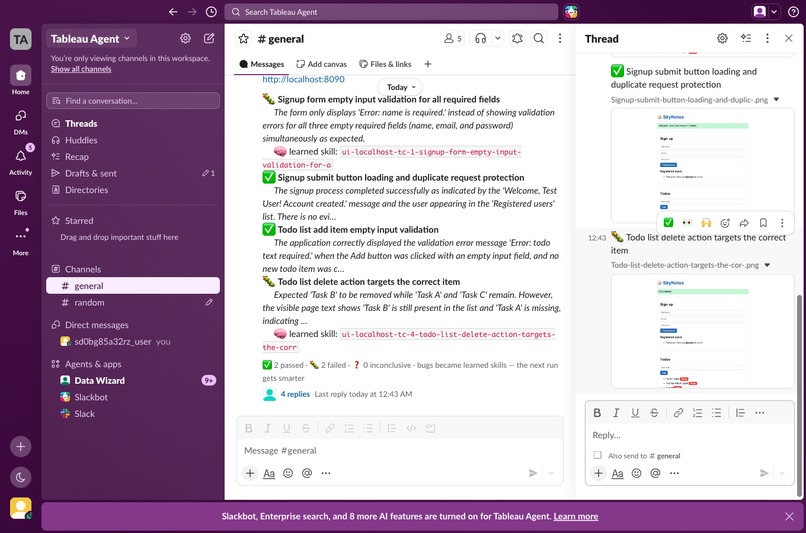
Task: Open huddle options dropdown arrow
Action: click(x=498, y=39)
